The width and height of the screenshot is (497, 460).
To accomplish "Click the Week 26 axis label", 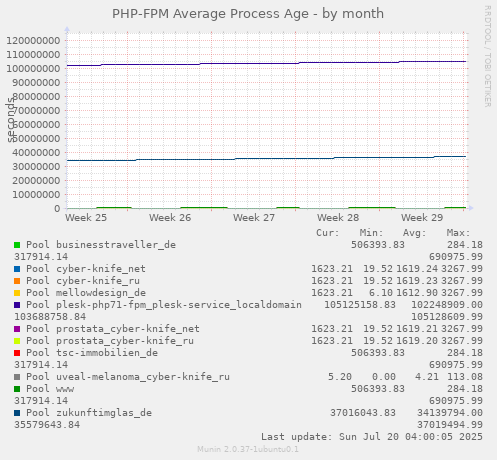I will [170, 218].
